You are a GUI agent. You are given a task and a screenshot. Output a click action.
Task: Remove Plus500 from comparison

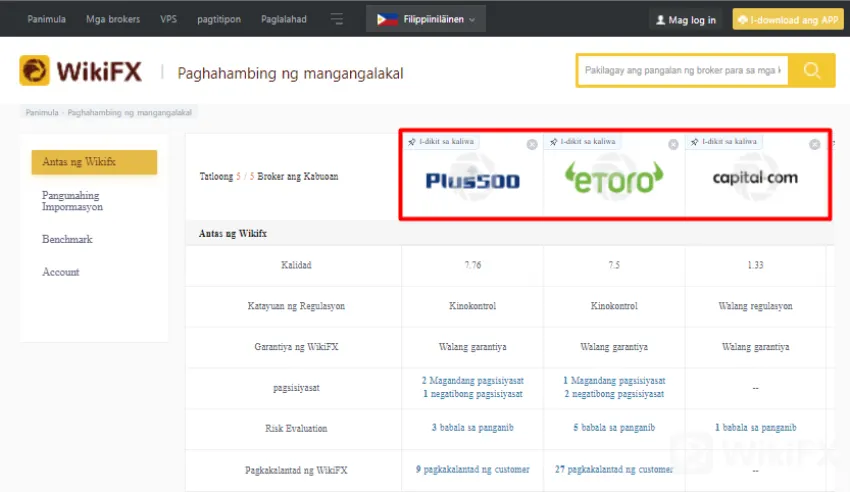point(532,145)
